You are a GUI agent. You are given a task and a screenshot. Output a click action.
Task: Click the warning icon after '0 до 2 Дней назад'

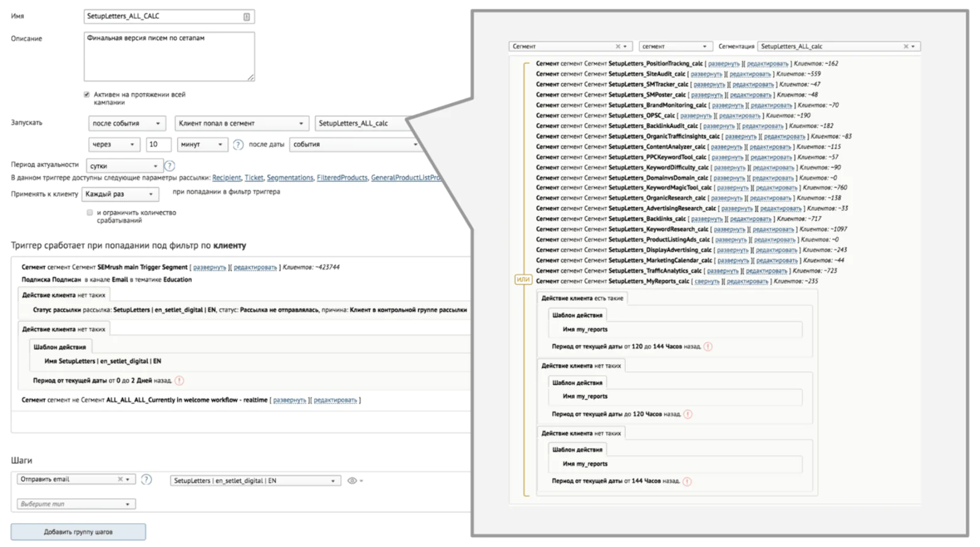tap(180, 380)
